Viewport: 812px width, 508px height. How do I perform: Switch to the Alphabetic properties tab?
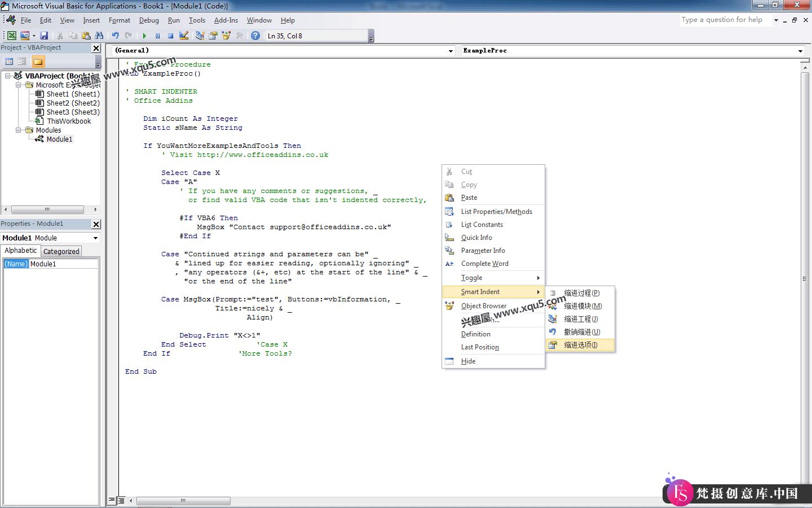coord(21,251)
